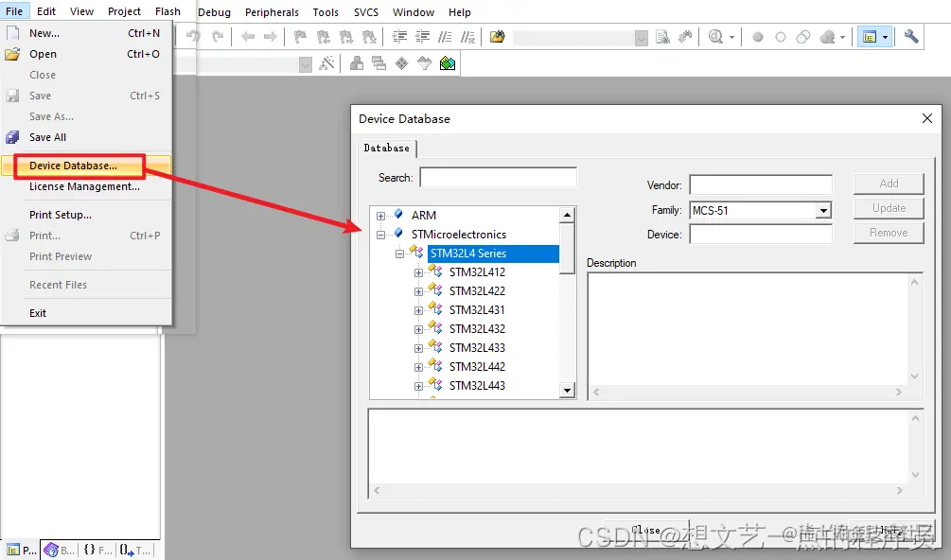Click File Extensions, Books and Environment icon
Screen dimensions: 951x560
pos(357,63)
